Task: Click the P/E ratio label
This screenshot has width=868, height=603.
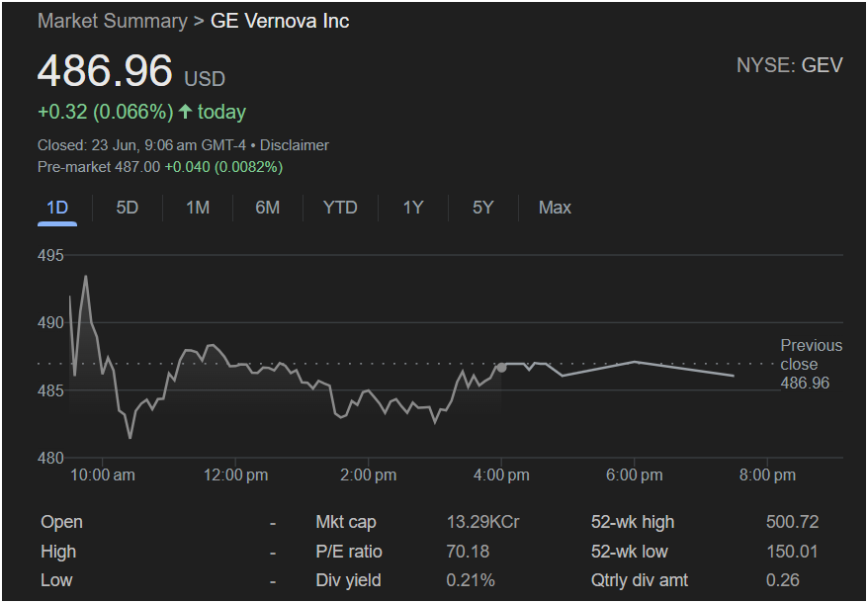Action: pyautogui.click(x=349, y=552)
